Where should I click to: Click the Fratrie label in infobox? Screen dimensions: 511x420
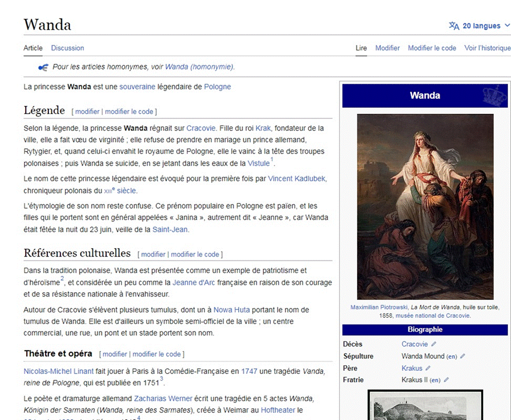coord(353,380)
